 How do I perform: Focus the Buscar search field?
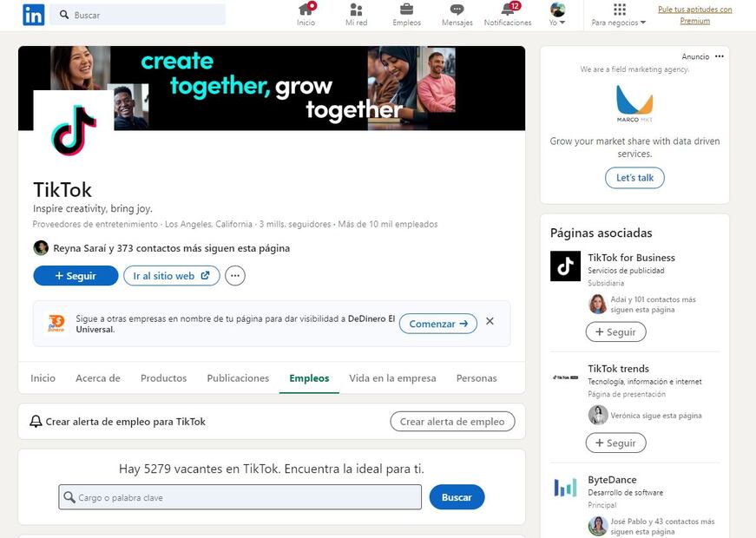tap(138, 15)
